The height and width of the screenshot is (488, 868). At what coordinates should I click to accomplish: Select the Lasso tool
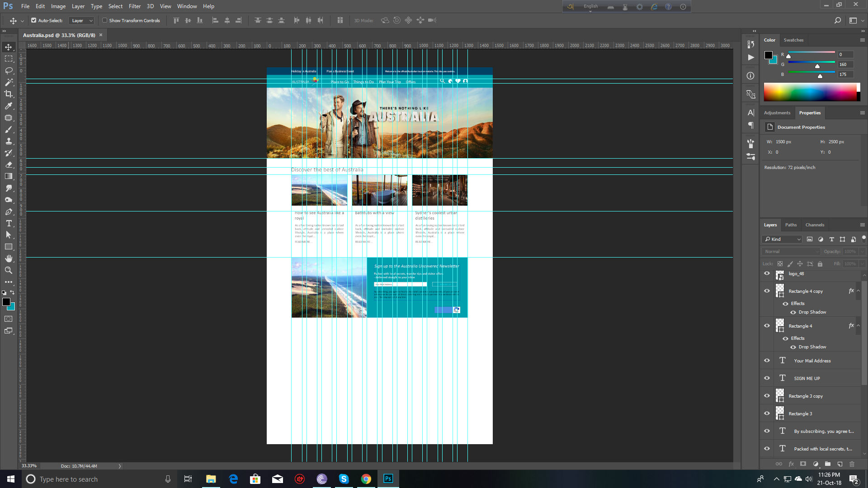click(9, 70)
